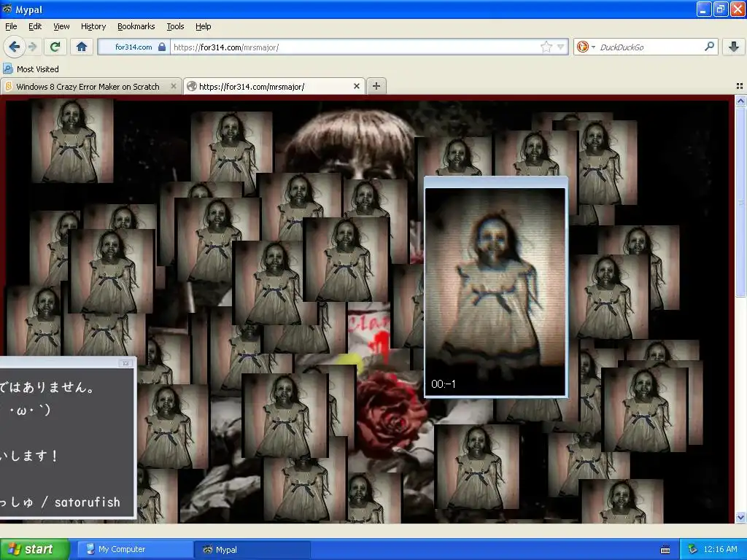
Task: Click the for314.com site identity label
Action: point(133,47)
